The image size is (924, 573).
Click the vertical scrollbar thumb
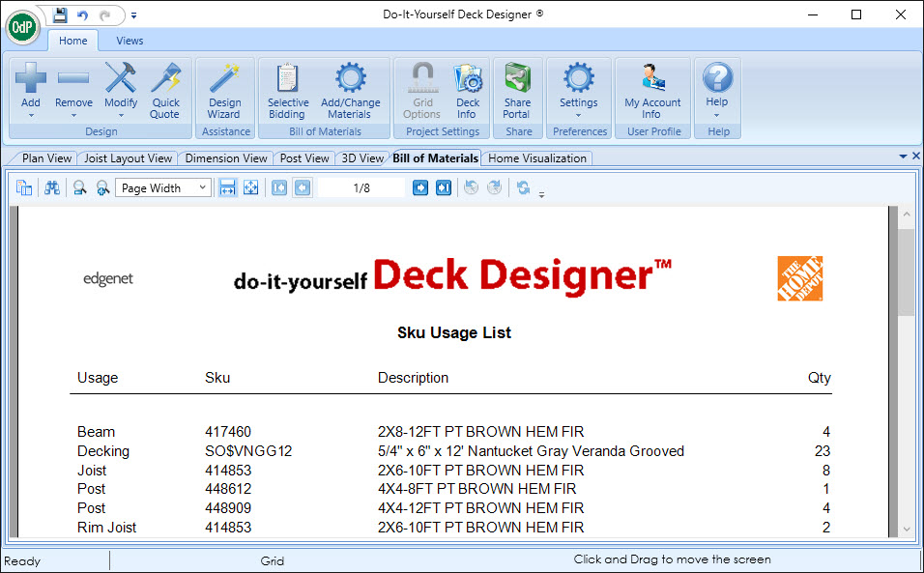click(907, 273)
